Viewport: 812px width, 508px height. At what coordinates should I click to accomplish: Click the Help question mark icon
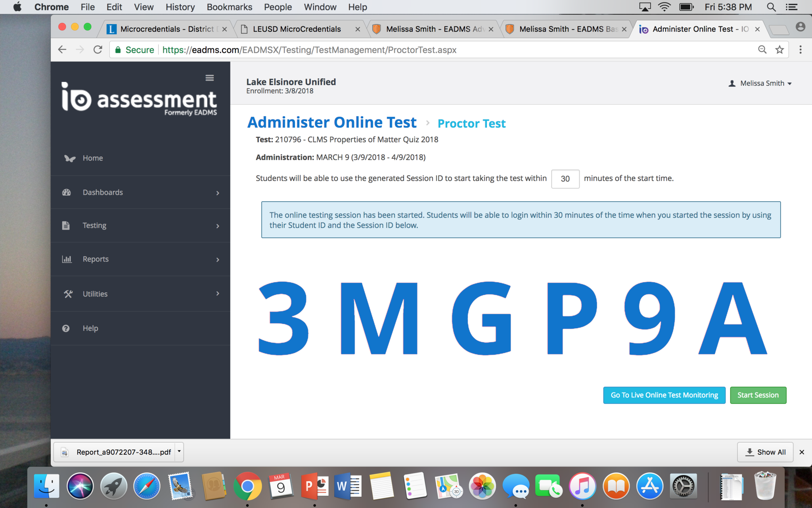click(66, 328)
